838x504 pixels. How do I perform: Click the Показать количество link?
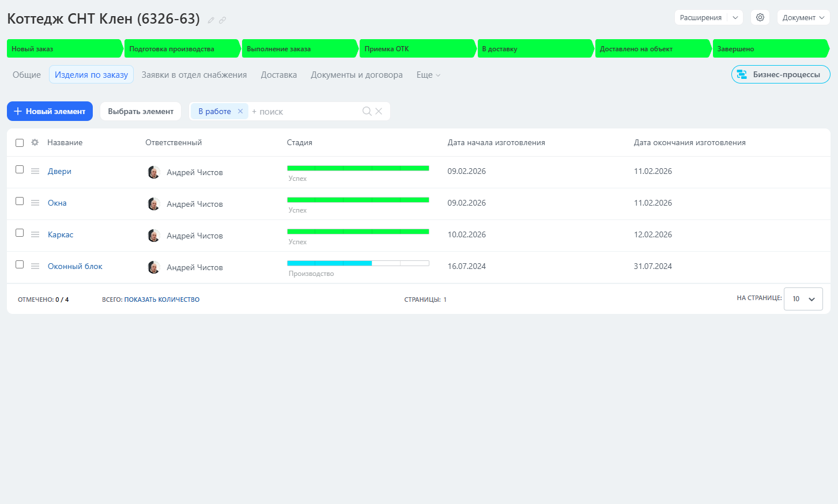point(162,300)
